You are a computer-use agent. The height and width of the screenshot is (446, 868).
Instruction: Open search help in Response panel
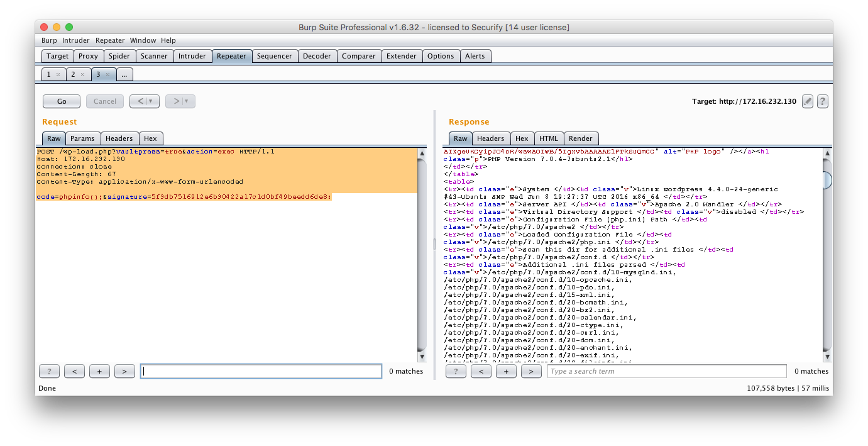click(456, 371)
